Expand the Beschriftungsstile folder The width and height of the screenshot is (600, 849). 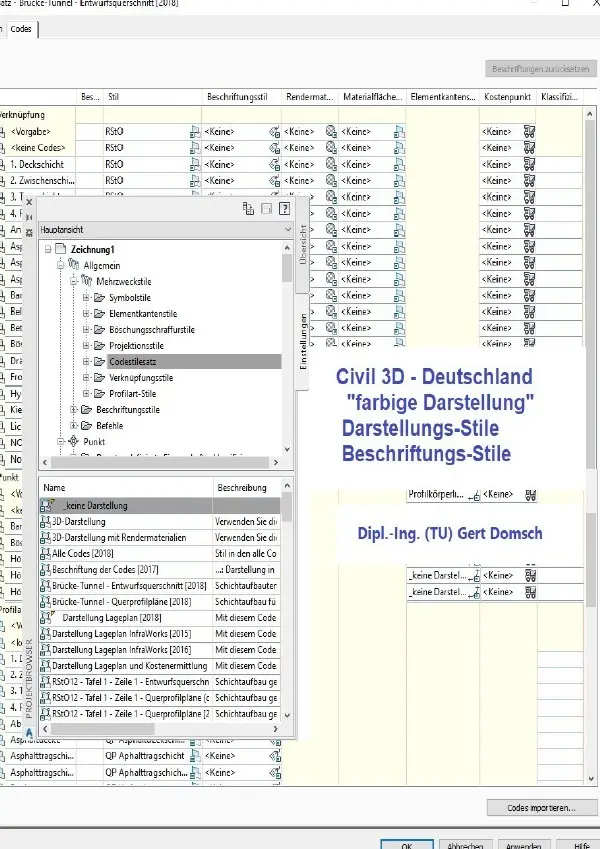point(74,410)
